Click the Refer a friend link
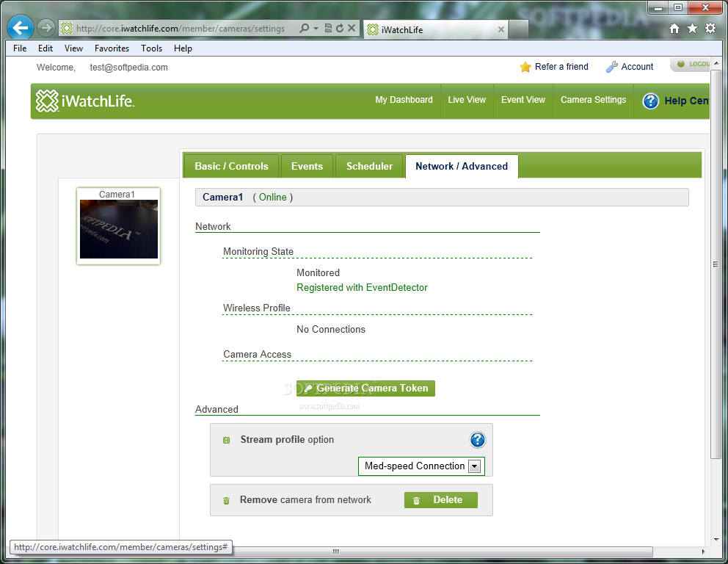The width and height of the screenshot is (728, 564). [x=561, y=67]
